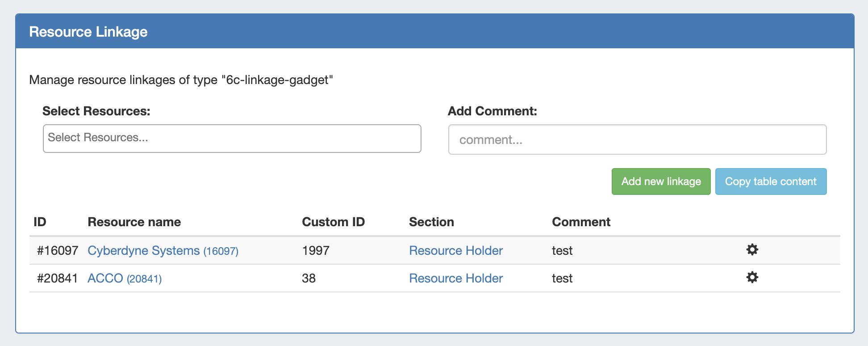Screen dimensions: 868x346
Task: Click the Custom ID column header
Action: pyautogui.click(x=333, y=222)
